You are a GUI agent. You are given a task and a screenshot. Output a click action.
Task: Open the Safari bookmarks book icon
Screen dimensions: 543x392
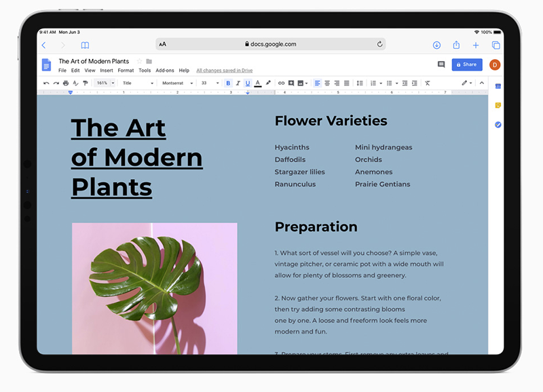coord(85,45)
